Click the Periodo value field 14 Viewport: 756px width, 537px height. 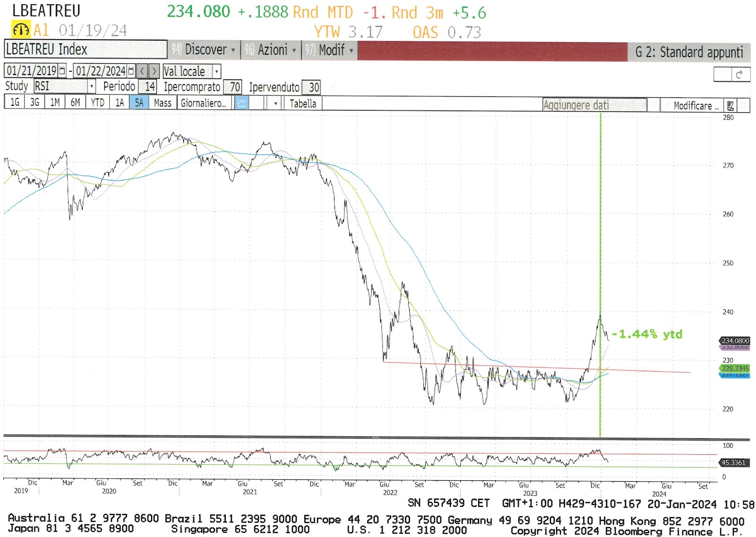click(x=147, y=86)
